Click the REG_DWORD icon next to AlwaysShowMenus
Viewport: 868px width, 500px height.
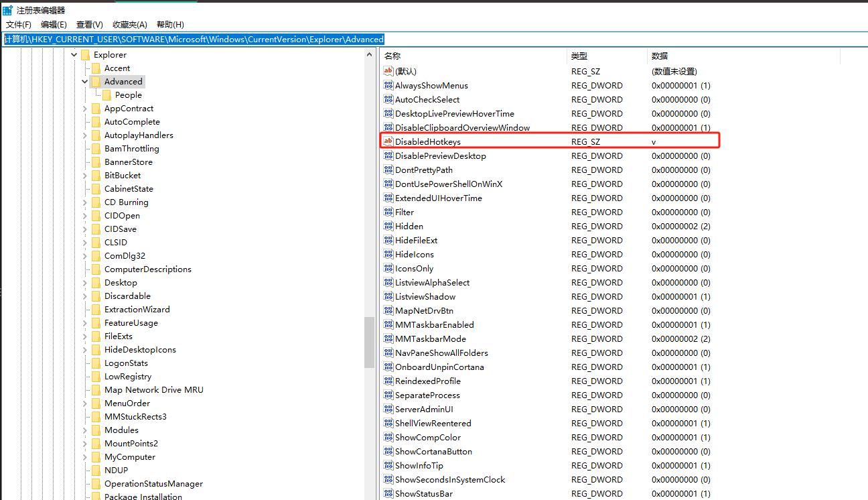(x=388, y=85)
